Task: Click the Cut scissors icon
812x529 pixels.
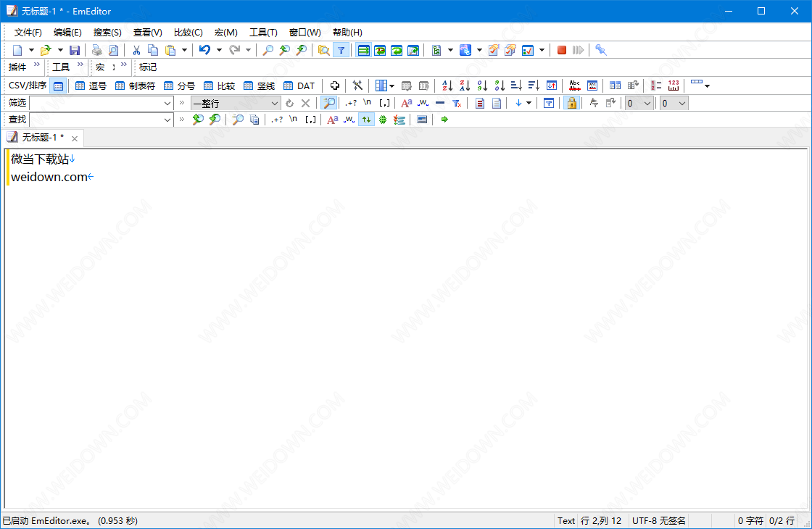Action: coord(136,50)
